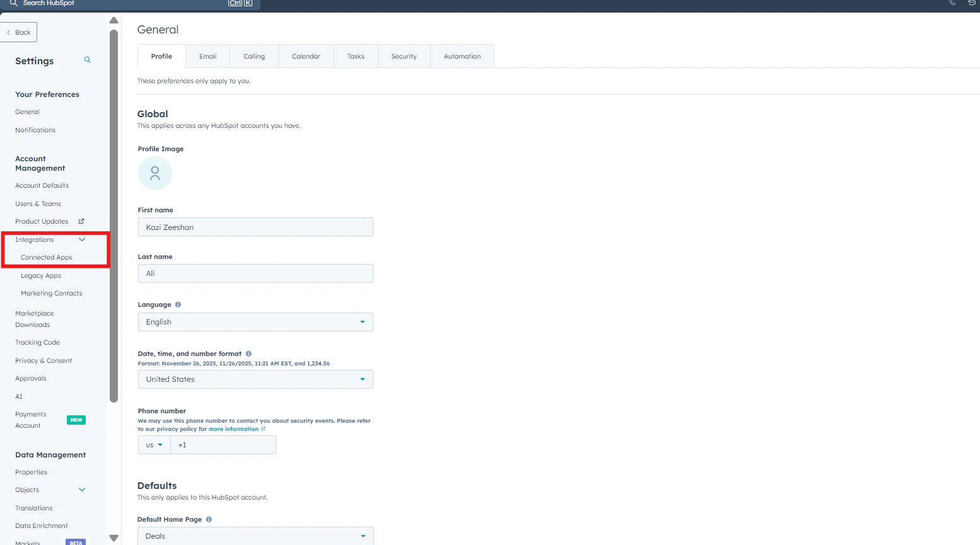Open Payments Account settings
980x545 pixels.
pyautogui.click(x=31, y=420)
